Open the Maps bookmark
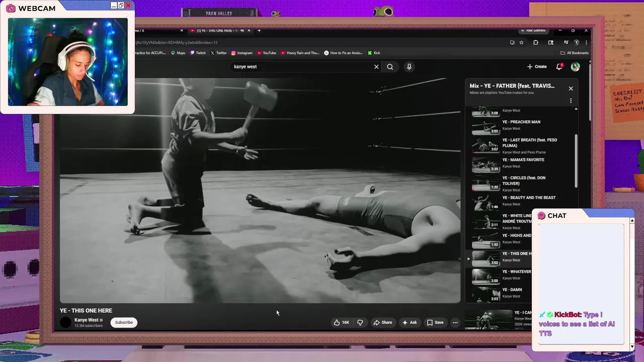Screen dimensions: 644x362 point(178,53)
